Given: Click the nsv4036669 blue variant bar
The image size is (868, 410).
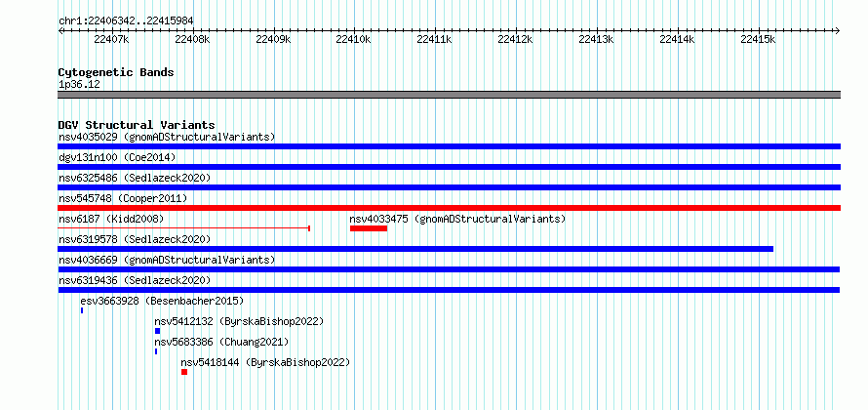Looking at the screenshot, I should point(449,269).
